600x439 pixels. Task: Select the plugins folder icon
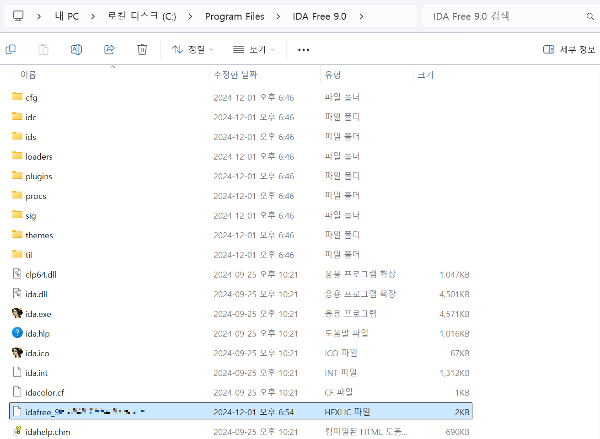coord(17,175)
